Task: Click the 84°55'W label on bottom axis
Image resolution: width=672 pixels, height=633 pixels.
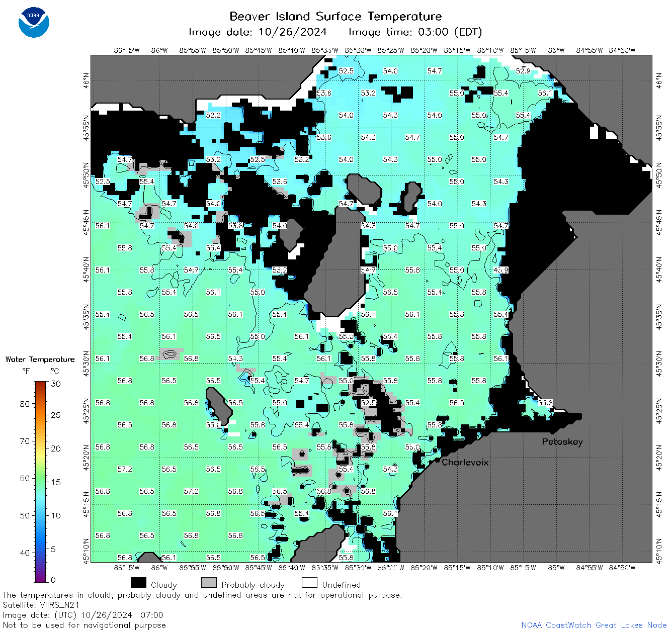Action: tap(589, 568)
